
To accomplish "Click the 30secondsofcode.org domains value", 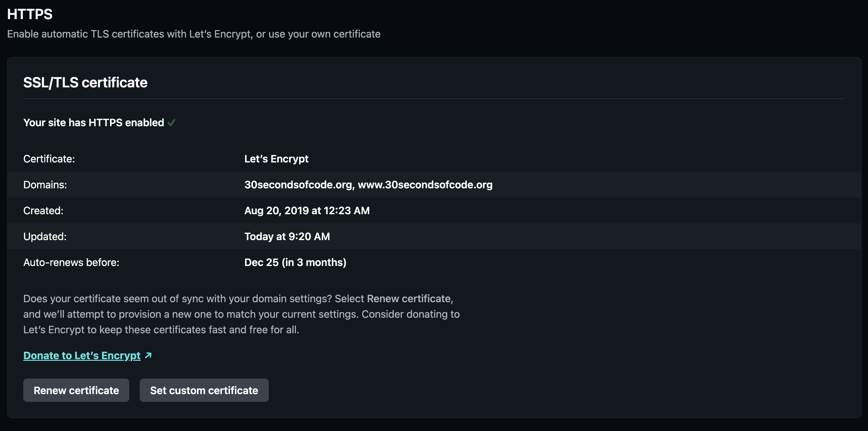I will click(368, 185).
